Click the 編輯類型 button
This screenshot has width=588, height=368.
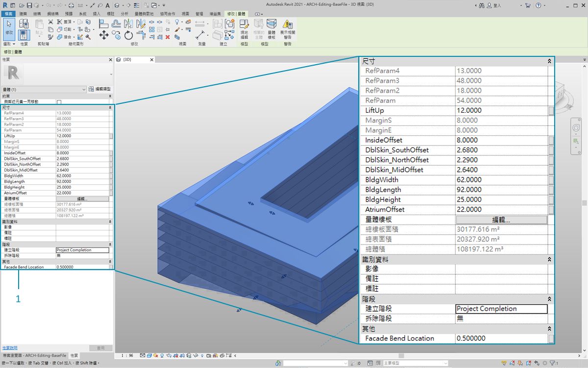(100, 89)
